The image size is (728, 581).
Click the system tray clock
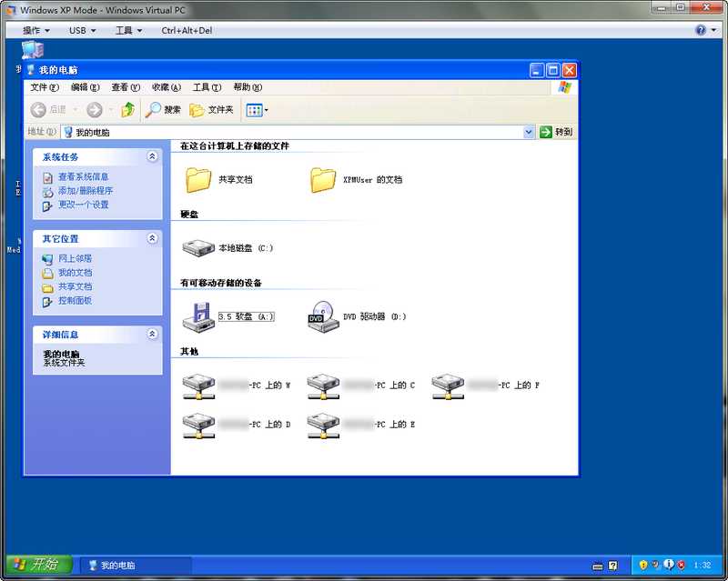[x=703, y=566]
